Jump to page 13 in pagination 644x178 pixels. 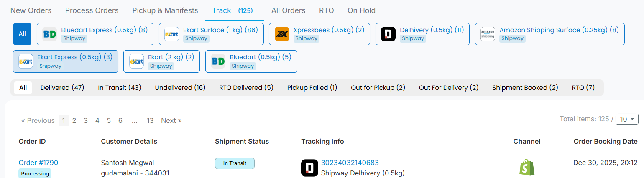point(150,120)
